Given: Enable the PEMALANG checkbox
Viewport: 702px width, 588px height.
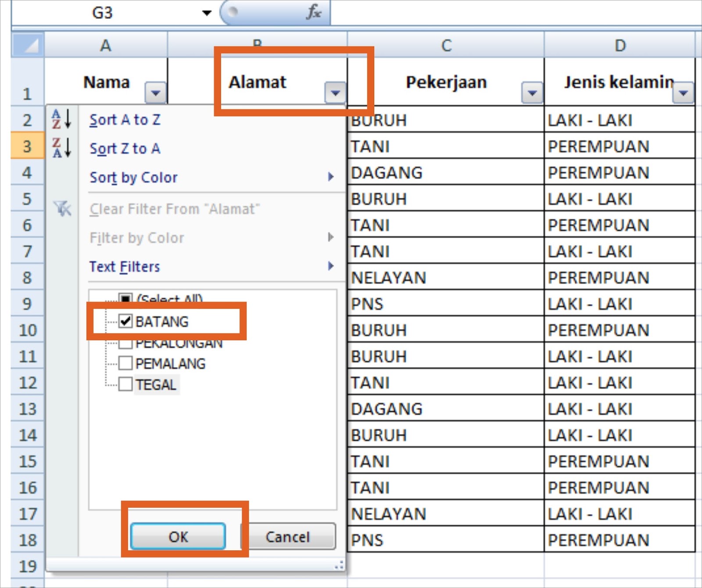Looking at the screenshot, I should pos(126,363).
